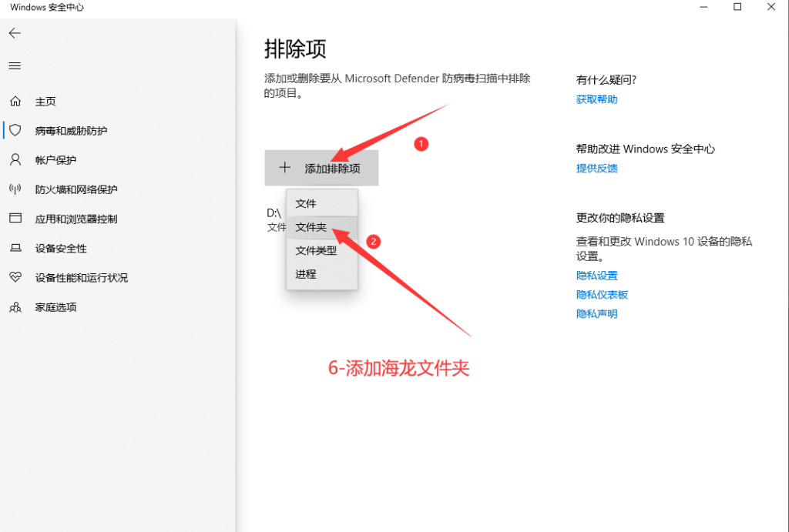Open the 提供反馈 link
The height and width of the screenshot is (532, 789).
point(596,169)
